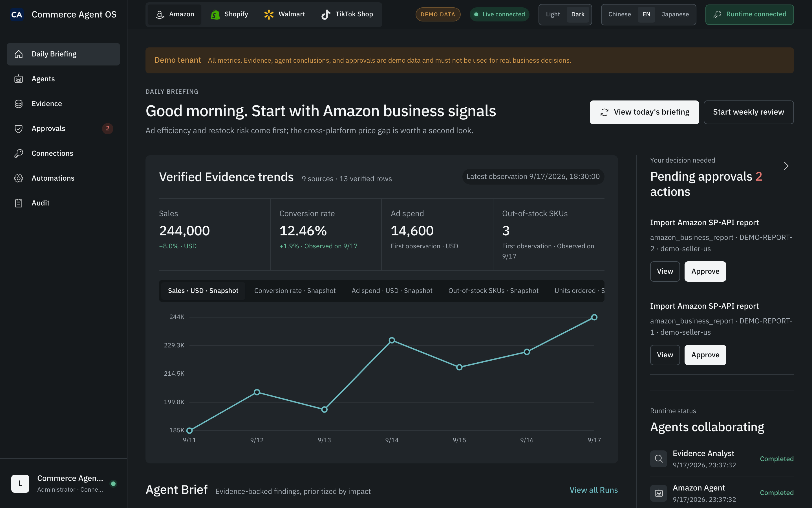Screen dimensions: 812x508
Task: Expand Pending approvals with chevron arrow
Action: pos(786,166)
